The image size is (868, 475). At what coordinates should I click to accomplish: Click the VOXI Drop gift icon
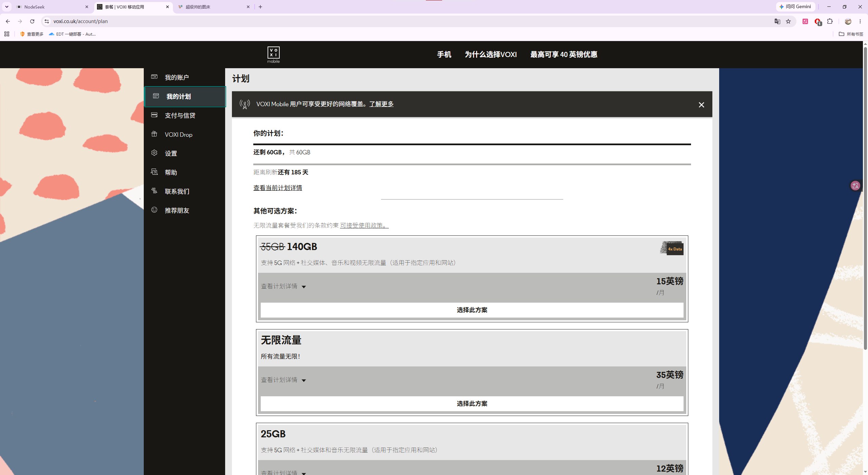[x=154, y=134]
